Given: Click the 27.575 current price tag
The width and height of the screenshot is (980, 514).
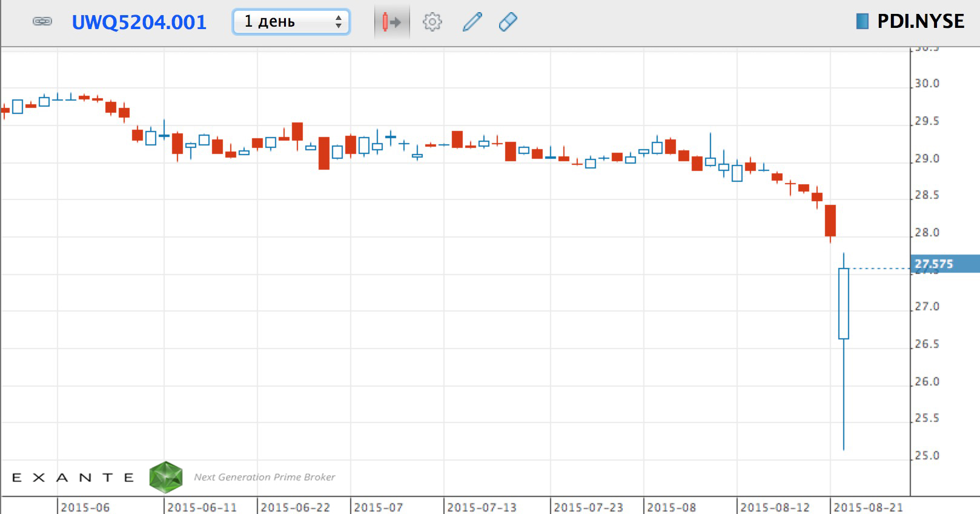Looking at the screenshot, I should 944,264.
